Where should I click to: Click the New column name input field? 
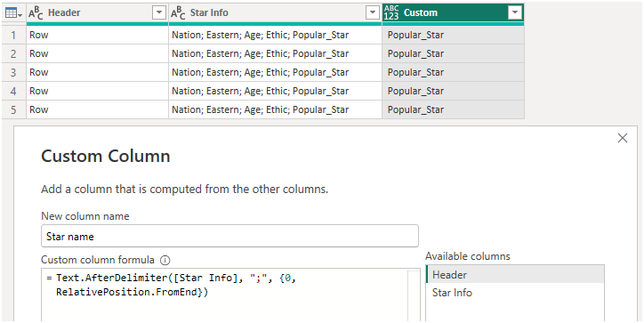[229, 237]
